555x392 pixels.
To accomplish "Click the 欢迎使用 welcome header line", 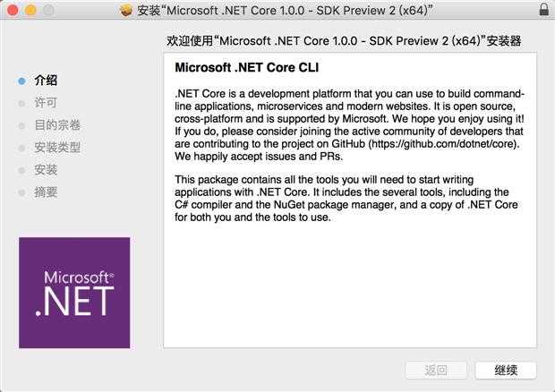I will (345, 41).
